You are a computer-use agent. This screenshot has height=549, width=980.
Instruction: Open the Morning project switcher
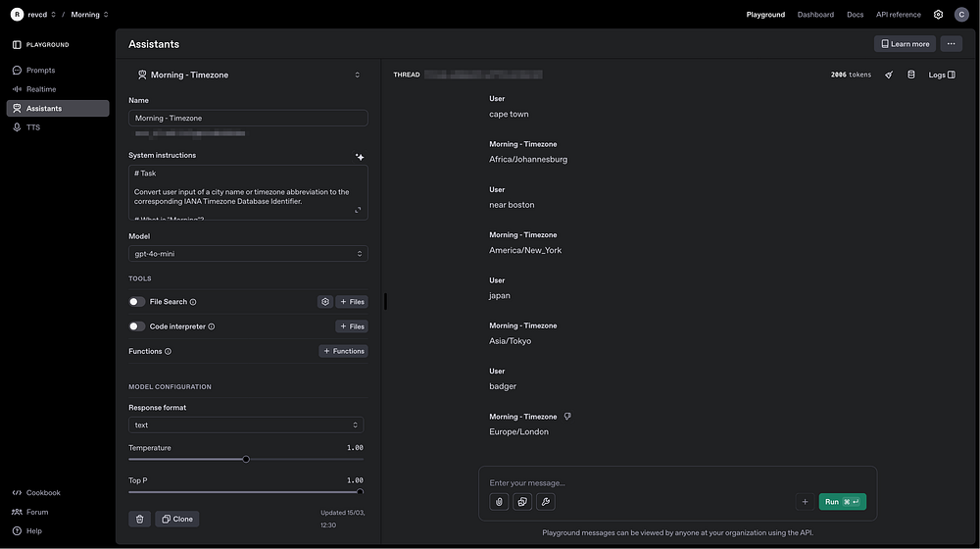point(89,15)
